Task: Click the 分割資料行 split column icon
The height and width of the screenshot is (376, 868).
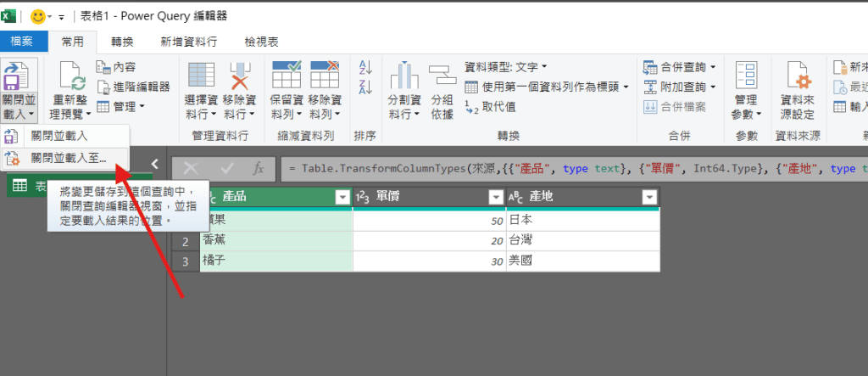Action: pyautogui.click(x=404, y=78)
